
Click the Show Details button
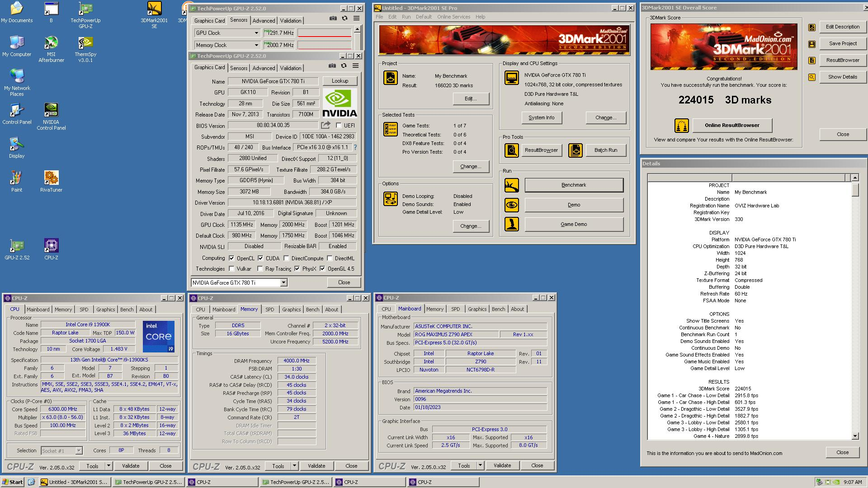tap(842, 77)
